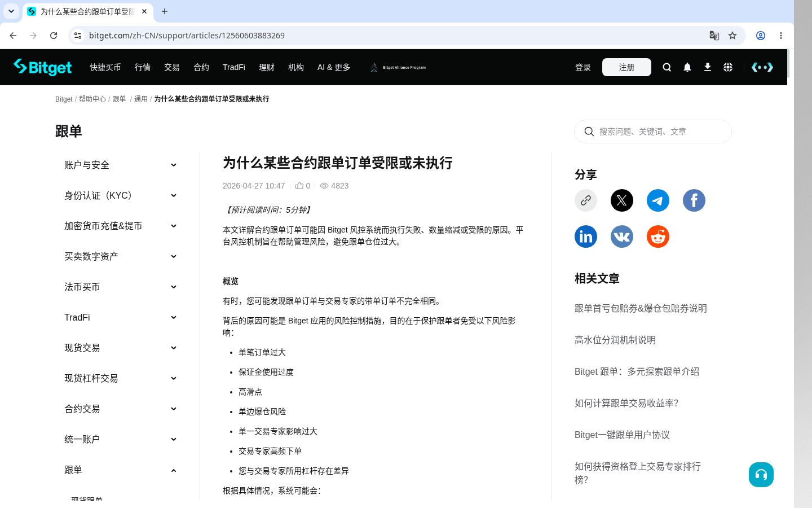Open the TradFi header nav menu
The width and height of the screenshot is (812, 508).
(x=234, y=67)
